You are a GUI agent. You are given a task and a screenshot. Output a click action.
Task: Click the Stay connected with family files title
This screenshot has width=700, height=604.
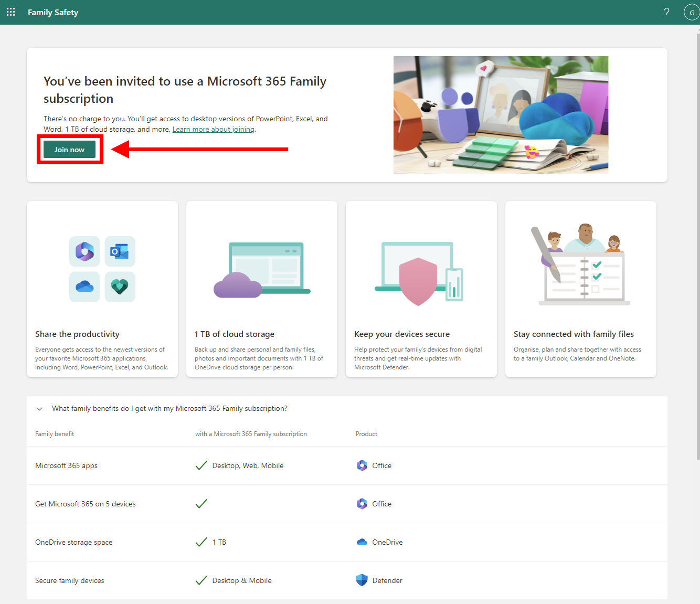coord(574,334)
